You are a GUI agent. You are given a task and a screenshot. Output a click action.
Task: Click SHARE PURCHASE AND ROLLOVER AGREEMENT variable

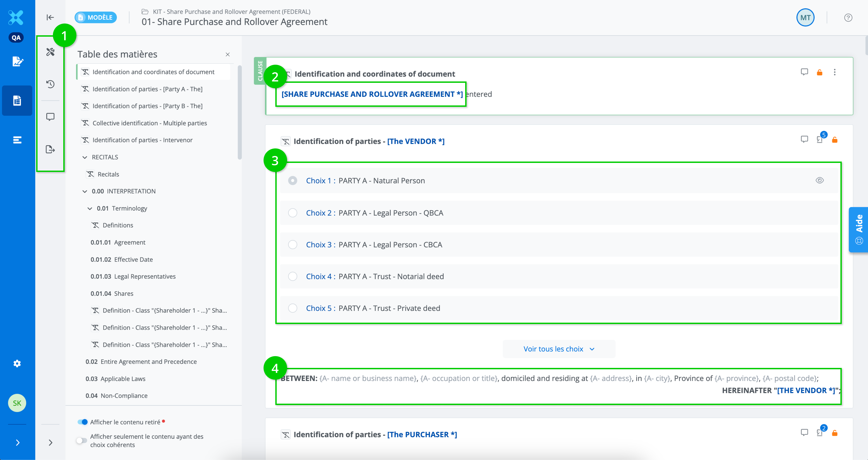372,94
